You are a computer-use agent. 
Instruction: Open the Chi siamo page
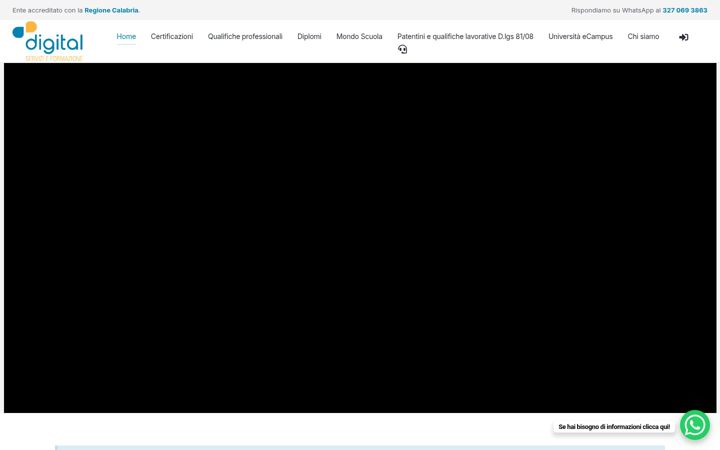point(643,36)
